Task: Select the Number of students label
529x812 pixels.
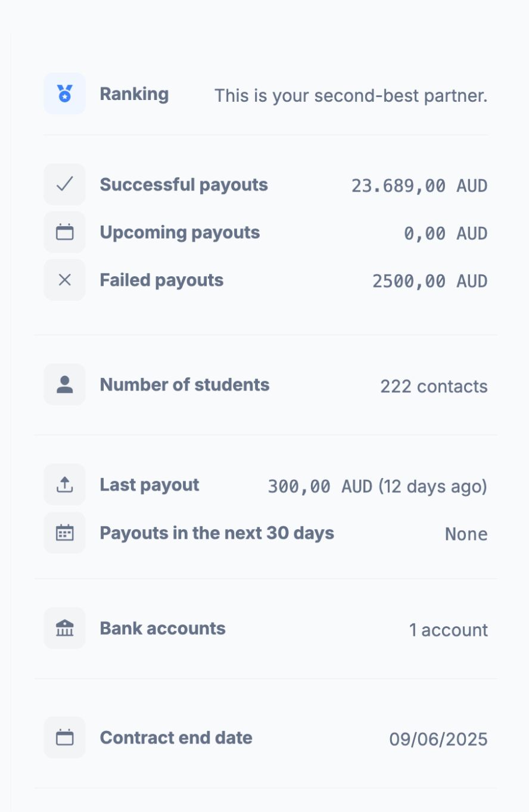Action: pos(185,385)
